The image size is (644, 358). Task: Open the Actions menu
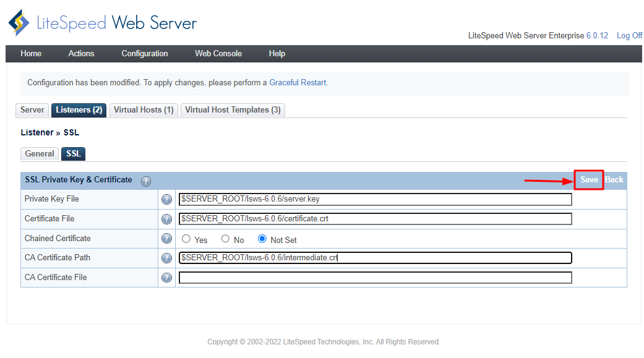click(x=81, y=53)
